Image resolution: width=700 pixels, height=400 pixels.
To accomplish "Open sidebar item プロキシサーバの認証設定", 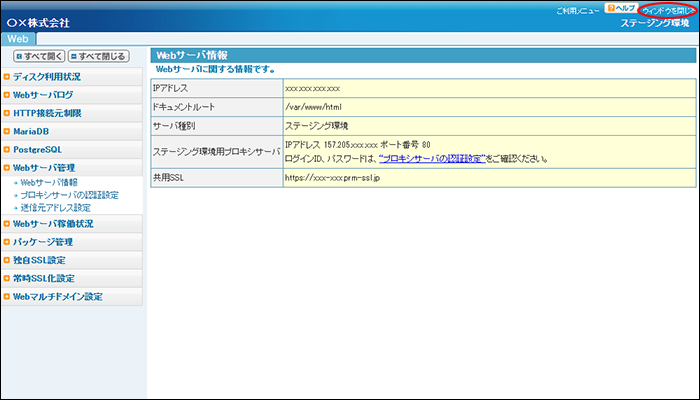I will pos(69,195).
